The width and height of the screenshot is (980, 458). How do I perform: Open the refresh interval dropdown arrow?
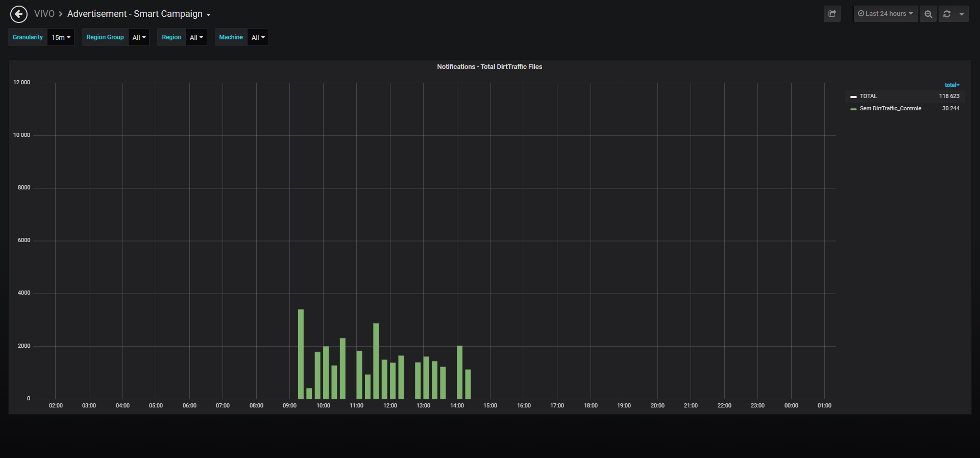tap(962, 14)
